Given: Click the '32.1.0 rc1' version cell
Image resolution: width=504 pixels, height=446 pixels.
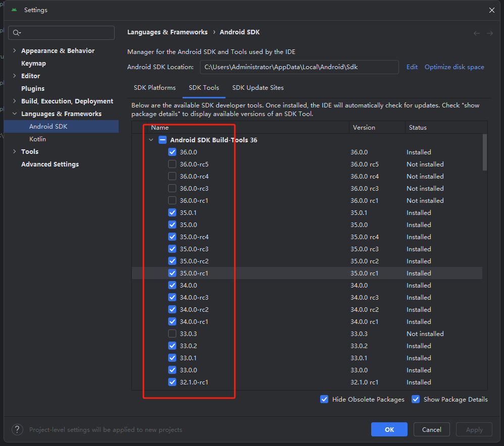Looking at the screenshot, I should point(364,382).
